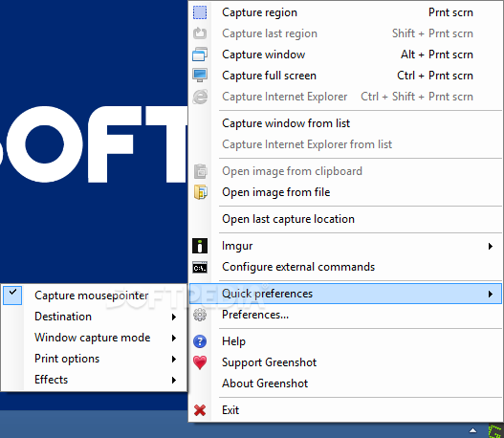The image size is (504, 438).
Task: Click greyed 'Capture Internet Explorer' text
Action: point(284,97)
